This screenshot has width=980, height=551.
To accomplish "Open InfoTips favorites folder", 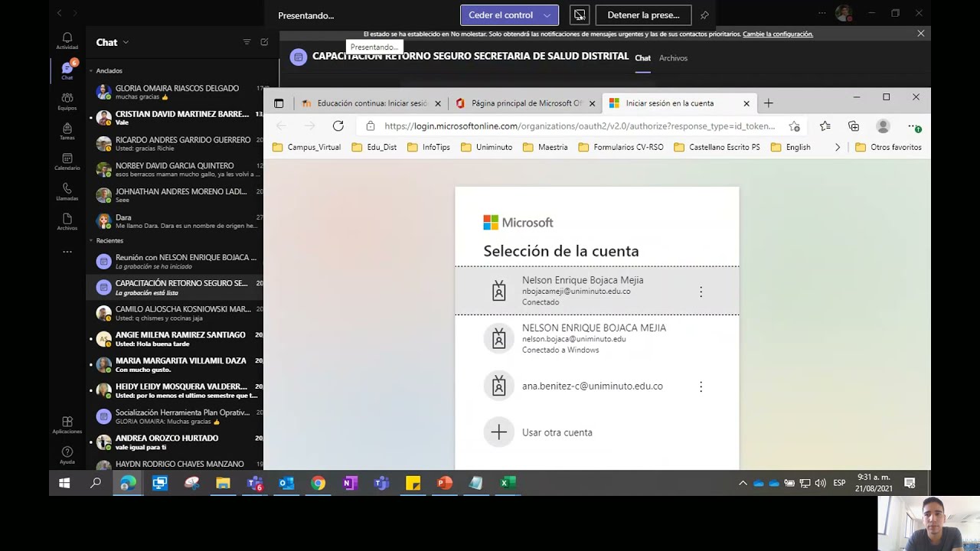I will pos(429,147).
